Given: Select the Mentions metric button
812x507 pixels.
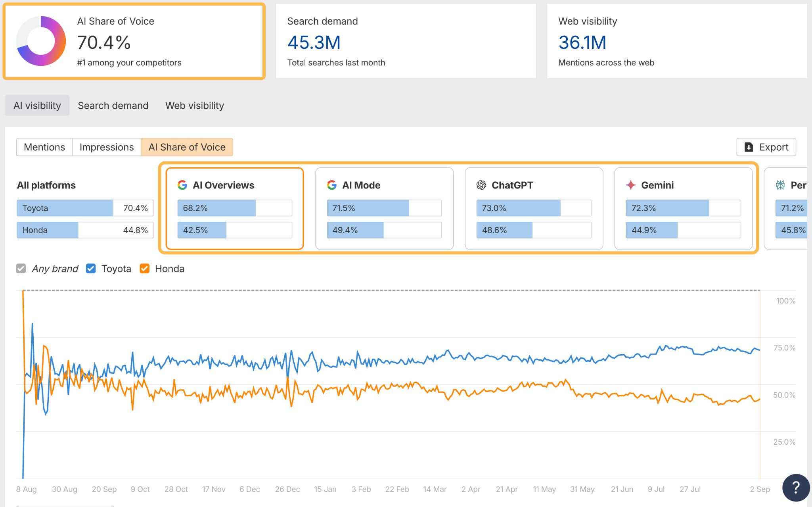Looking at the screenshot, I should coord(44,147).
